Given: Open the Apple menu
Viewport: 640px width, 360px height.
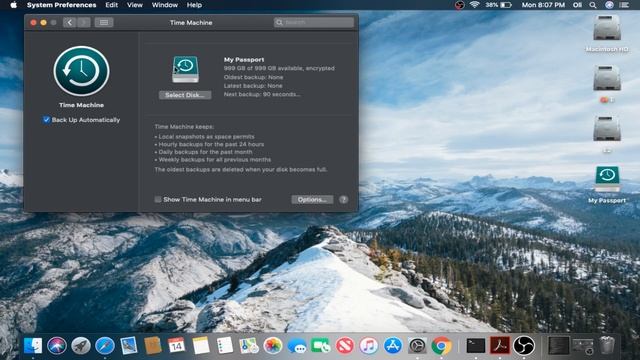Looking at the screenshot, I should [13, 5].
